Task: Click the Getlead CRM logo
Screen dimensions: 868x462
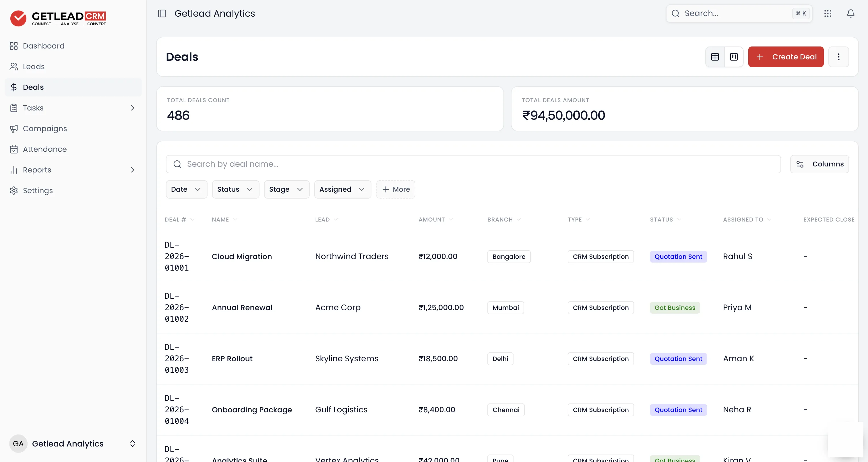Action: tap(58, 18)
